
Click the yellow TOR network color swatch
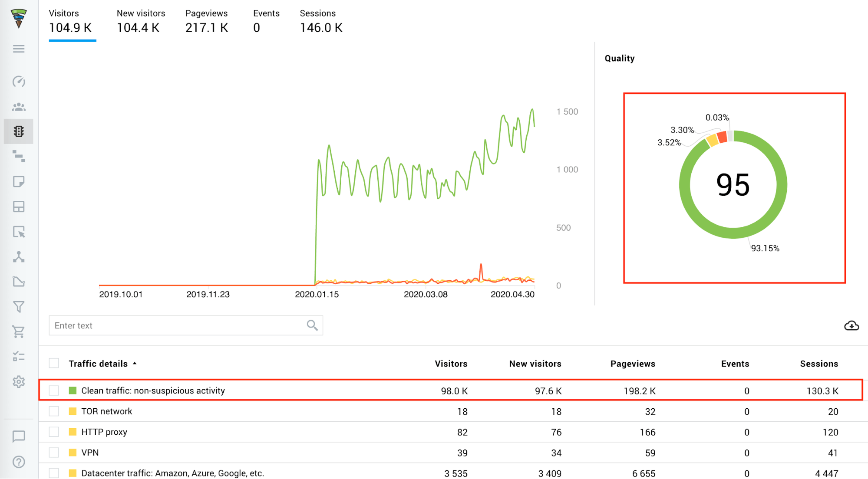pyautogui.click(x=73, y=411)
